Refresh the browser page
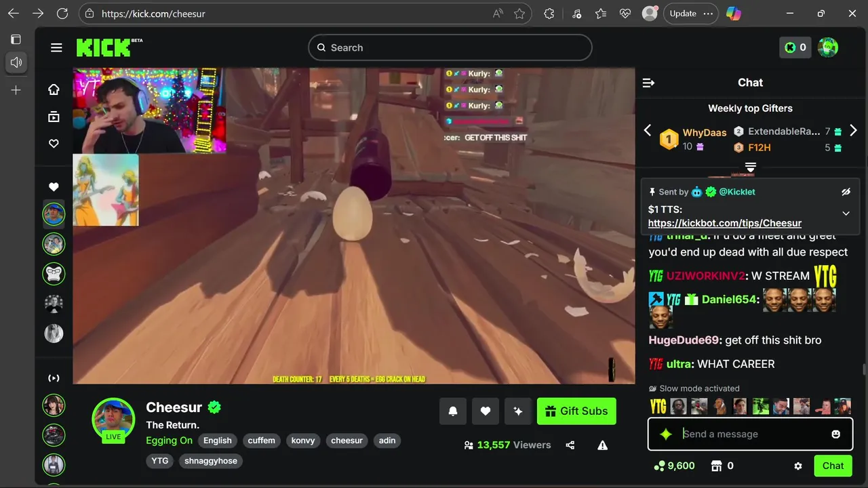The image size is (868, 488). [x=62, y=14]
